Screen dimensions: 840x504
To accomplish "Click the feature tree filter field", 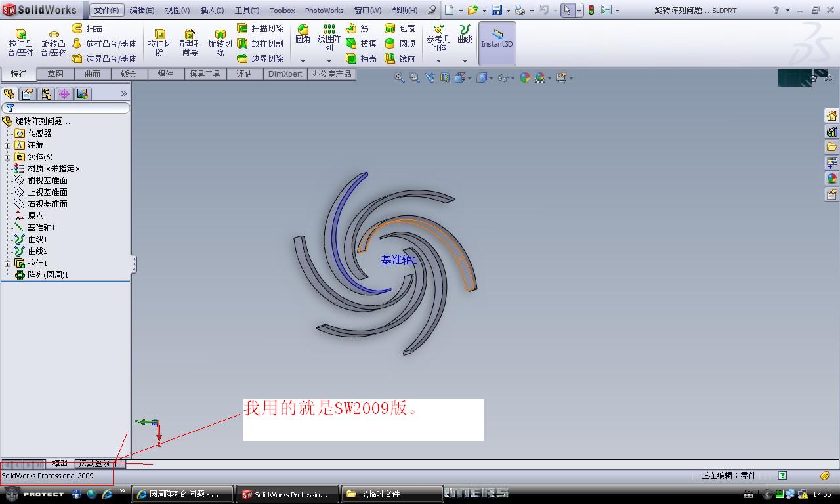I will coord(66,108).
